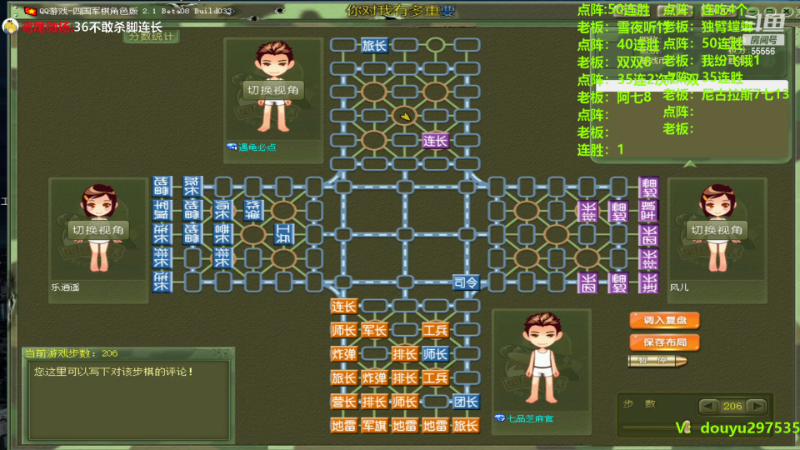Viewport: 800px width, 450px height.
Task: Select purple 连长 at right board corner
Action: [648, 282]
